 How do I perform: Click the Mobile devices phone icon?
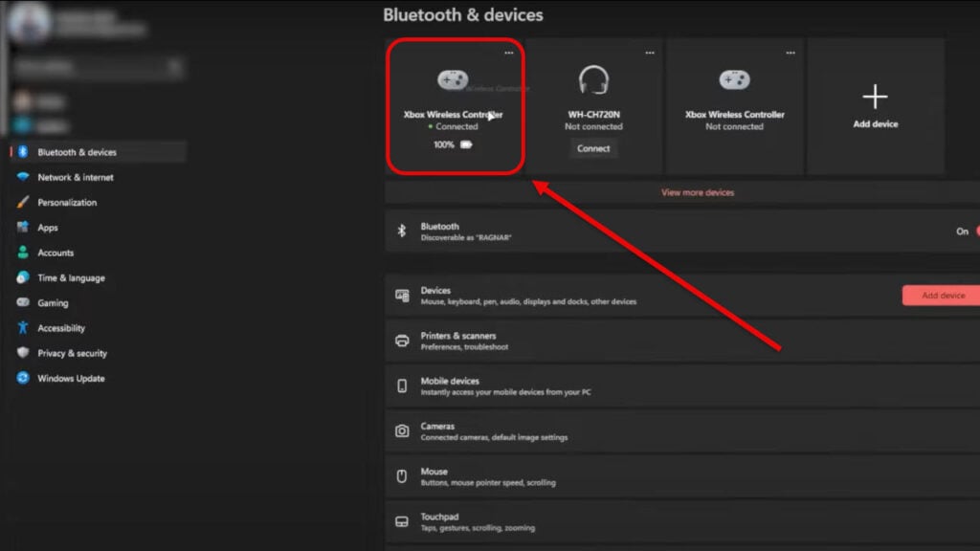(402, 386)
